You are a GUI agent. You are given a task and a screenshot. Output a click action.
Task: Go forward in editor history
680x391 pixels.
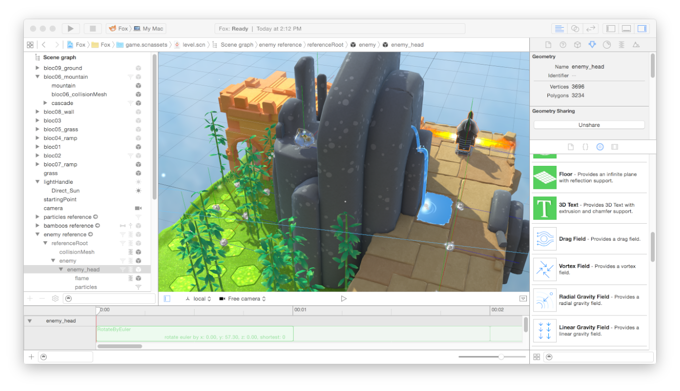pyautogui.click(x=57, y=45)
